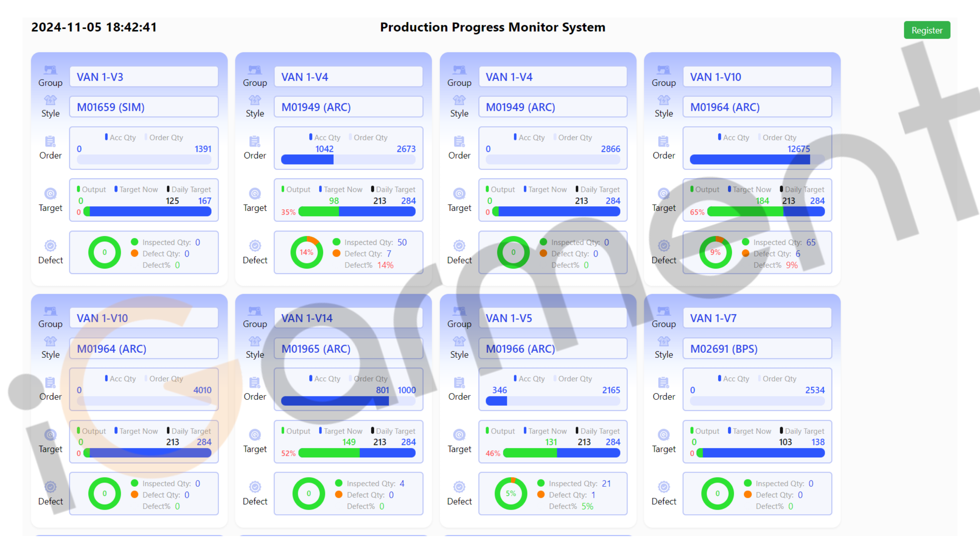This screenshot has width=980, height=551.
Task: Click the 801 of 1000 order progress bar
Action: tap(348, 401)
